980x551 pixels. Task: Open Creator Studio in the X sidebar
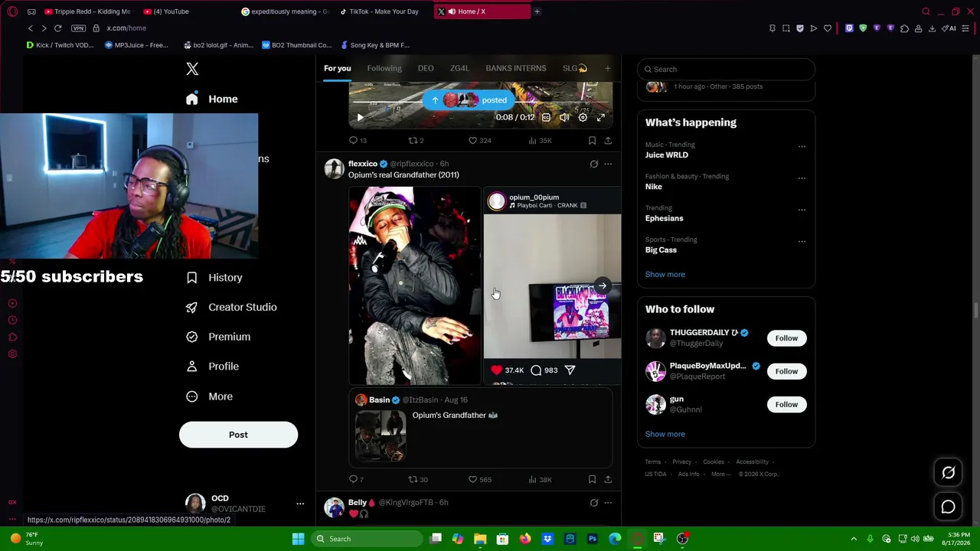[231, 307]
